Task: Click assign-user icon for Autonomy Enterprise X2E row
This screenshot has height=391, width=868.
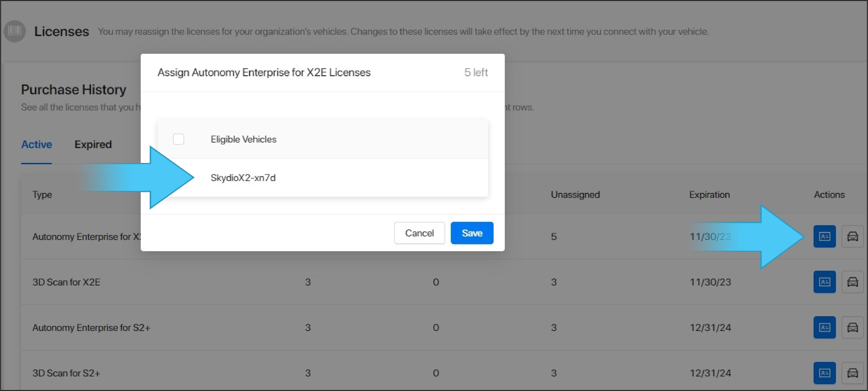Action: click(x=824, y=236)
